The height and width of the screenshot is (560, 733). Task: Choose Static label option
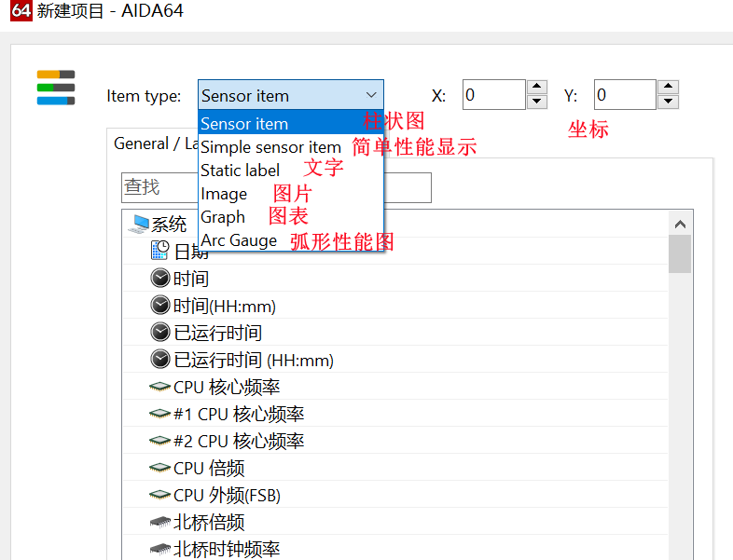click(x=291, y=170)
